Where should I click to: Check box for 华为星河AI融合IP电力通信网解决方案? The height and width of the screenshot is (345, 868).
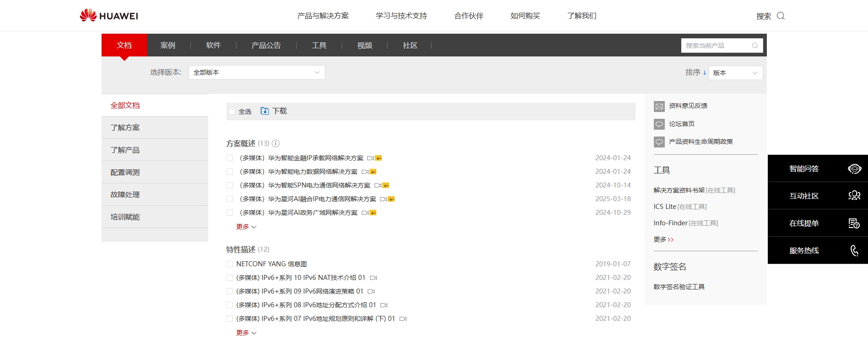click(x=230, y=199)
